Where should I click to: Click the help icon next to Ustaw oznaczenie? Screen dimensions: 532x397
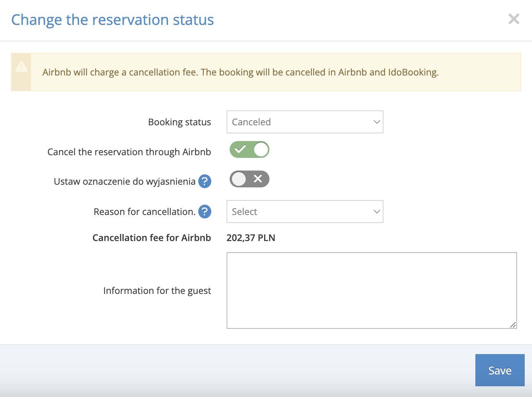[x=205, y=181]
